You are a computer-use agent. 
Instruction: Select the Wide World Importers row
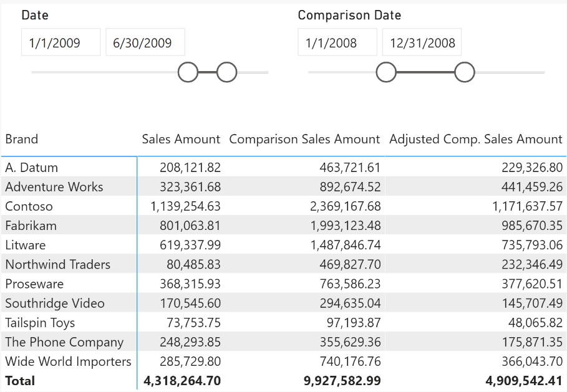pyautogui.click(x=69, y=361)
